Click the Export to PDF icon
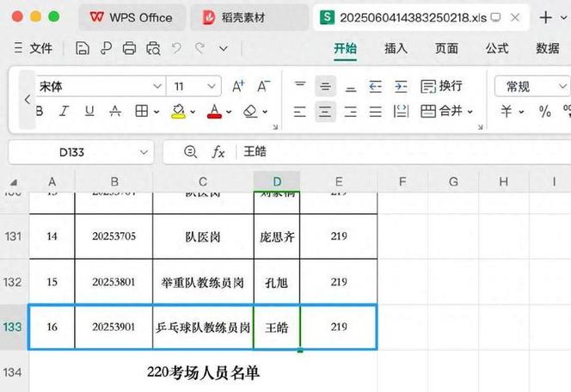Screen dimensions: 571x392 [106, 48]
